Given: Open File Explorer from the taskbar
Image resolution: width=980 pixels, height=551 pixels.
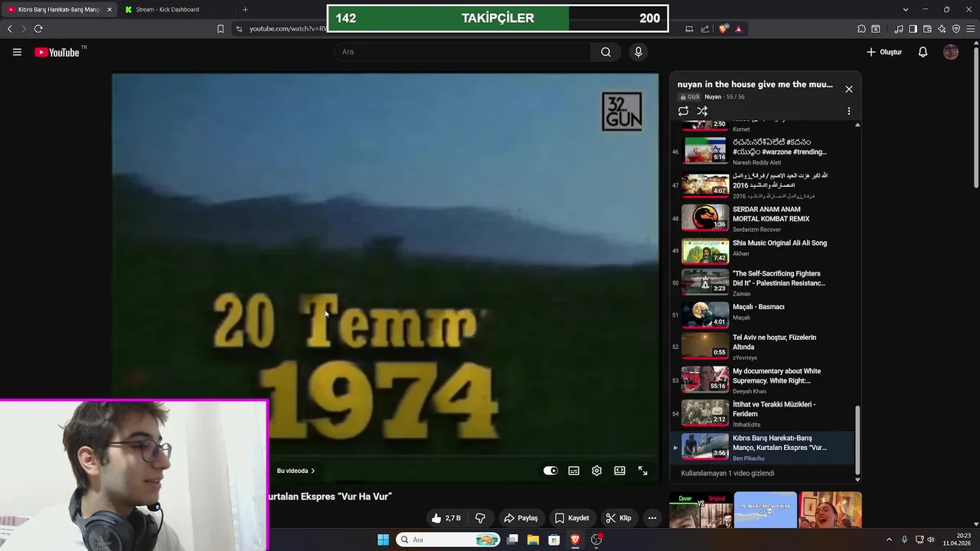Looking at the screenshot, I should [533, 540].
